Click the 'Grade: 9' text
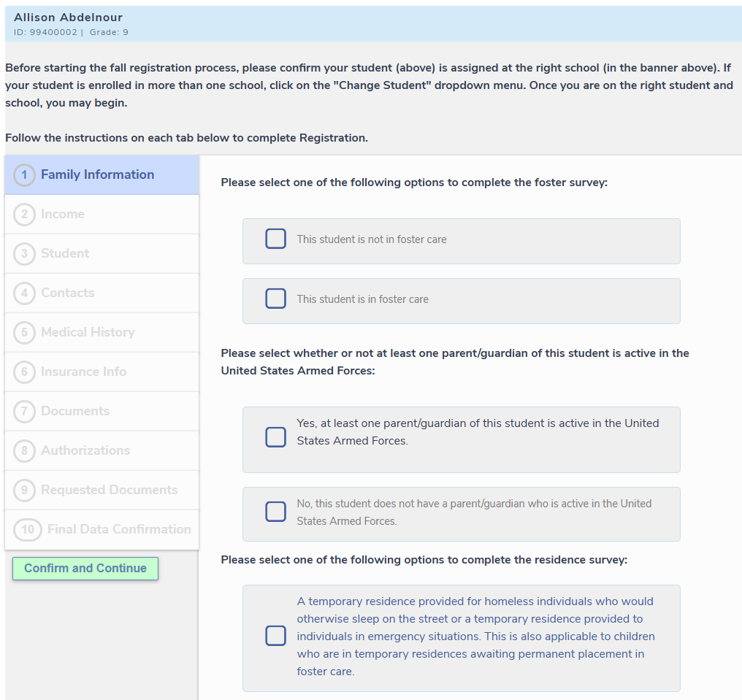 tap(109, 32)
